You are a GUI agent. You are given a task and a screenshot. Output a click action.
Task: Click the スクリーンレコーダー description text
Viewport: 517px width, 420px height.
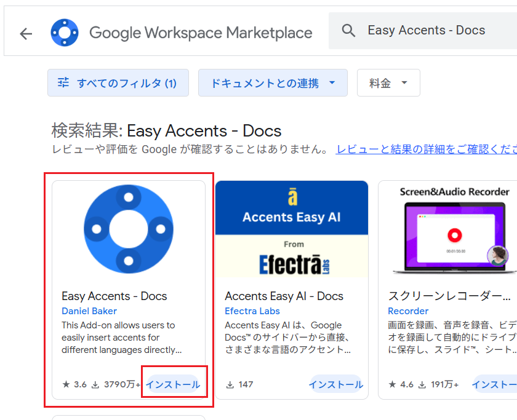(452, 338)
